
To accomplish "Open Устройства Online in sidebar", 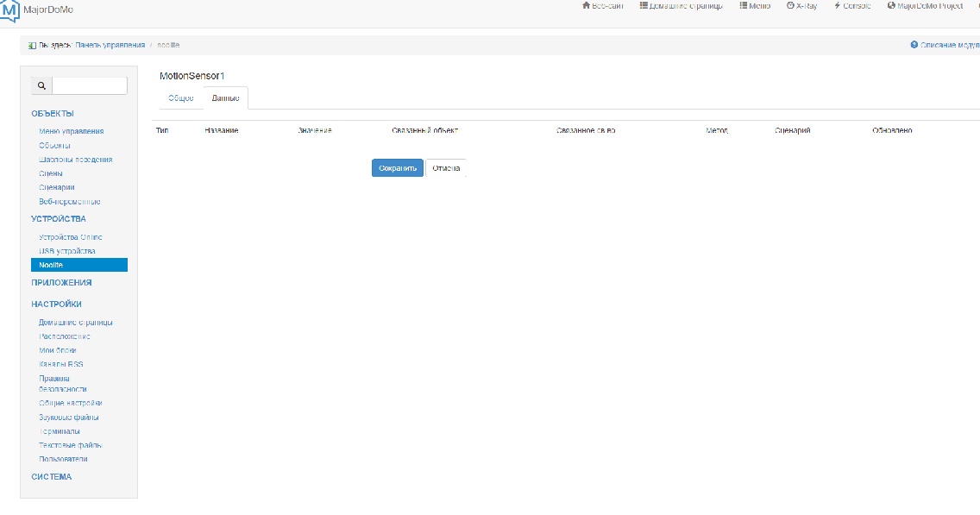I will point(71,237).
